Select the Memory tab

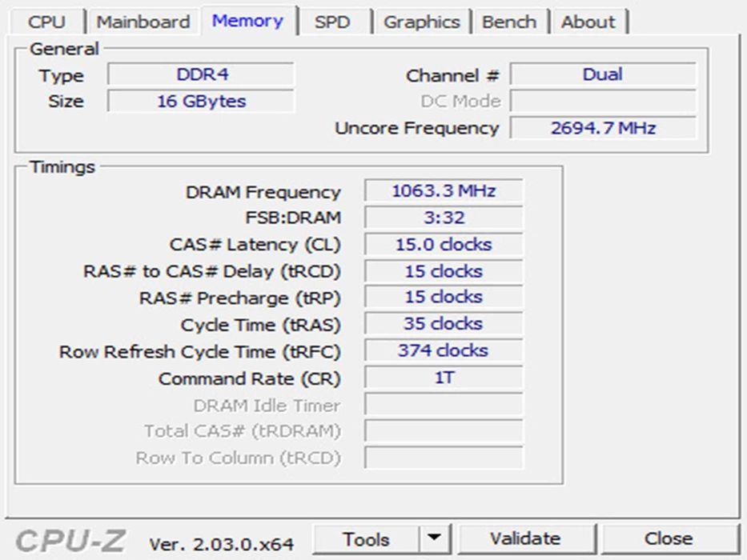click(x=247, y=21)
